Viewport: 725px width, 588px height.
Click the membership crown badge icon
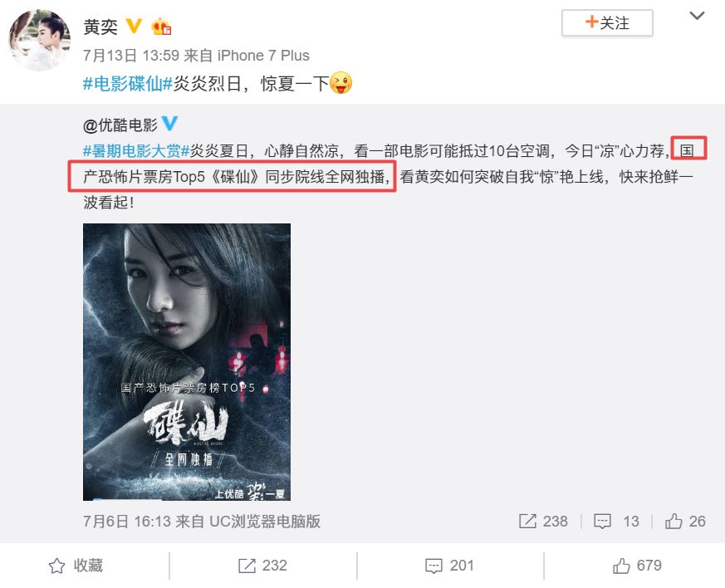tap(161, 27)
